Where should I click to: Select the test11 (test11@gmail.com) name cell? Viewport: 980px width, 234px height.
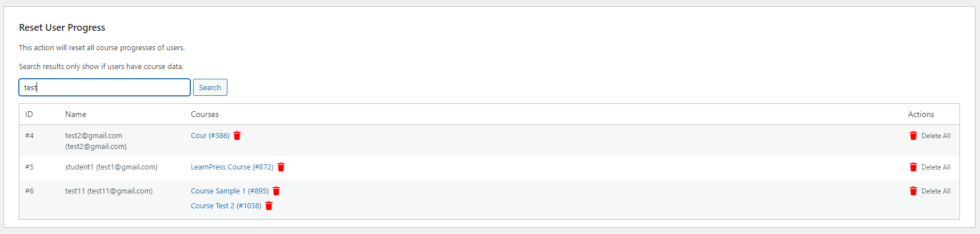pos(109,191)
